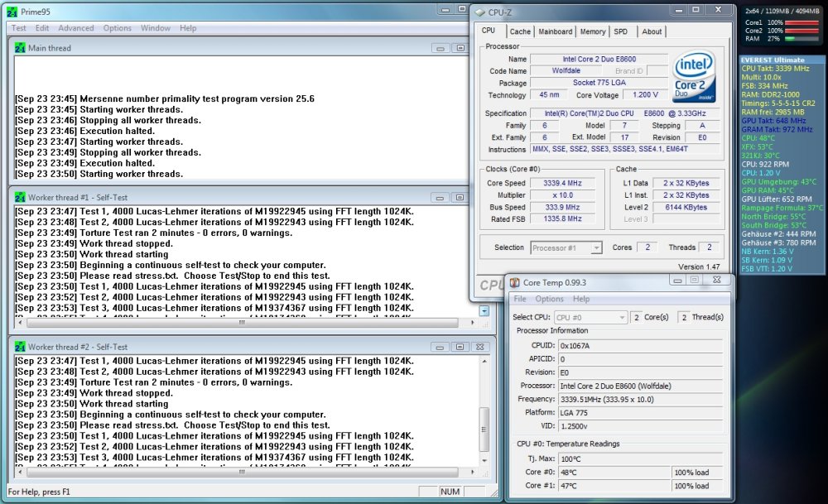
Task: Click the 'NUM' indicator in Prime95 status bar
Action: click(450, 492)
